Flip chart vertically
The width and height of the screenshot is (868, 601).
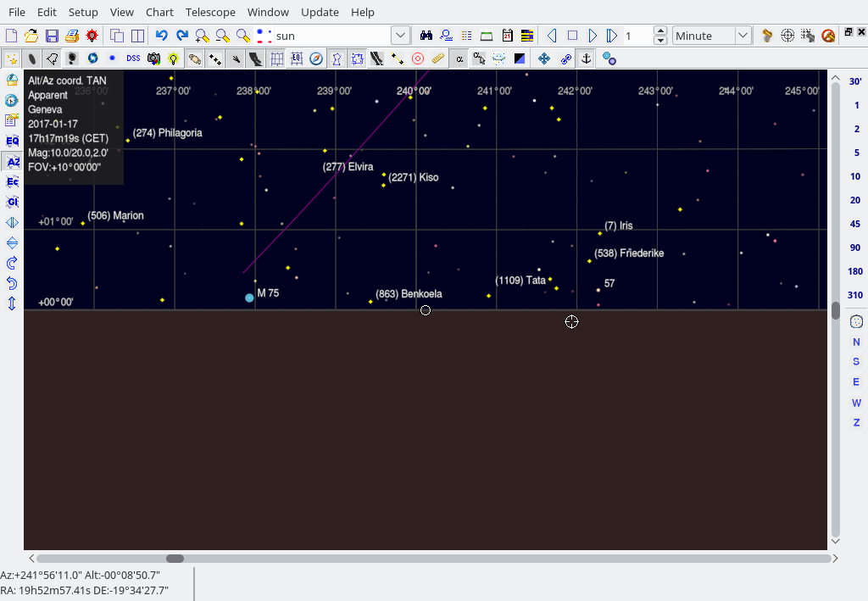point(12,243)
